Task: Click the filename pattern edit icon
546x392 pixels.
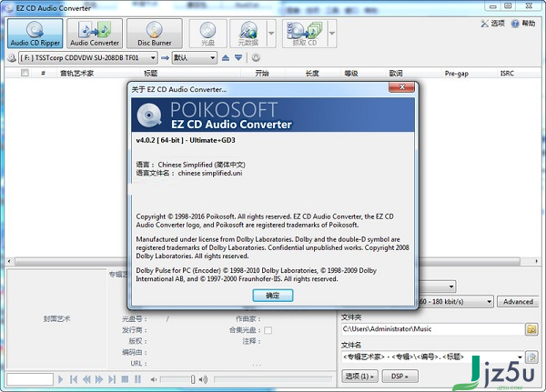Action: [x=531, y=357]
